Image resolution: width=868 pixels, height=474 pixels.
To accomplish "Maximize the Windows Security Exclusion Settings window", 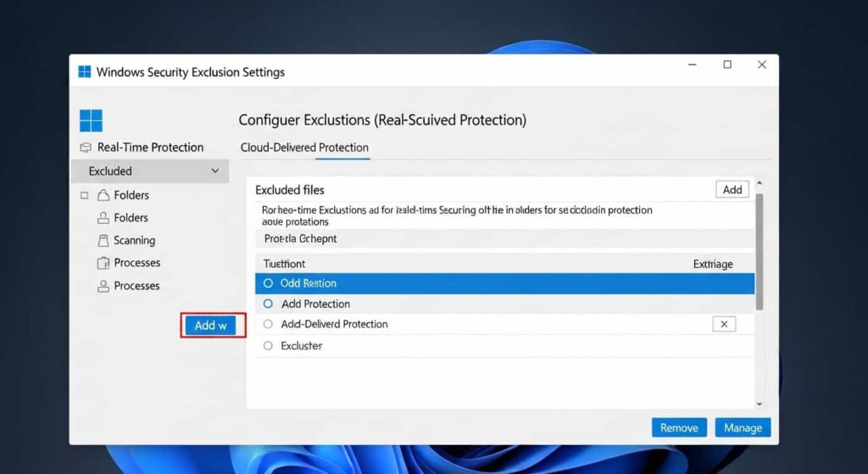I will (x=727, y=64).
